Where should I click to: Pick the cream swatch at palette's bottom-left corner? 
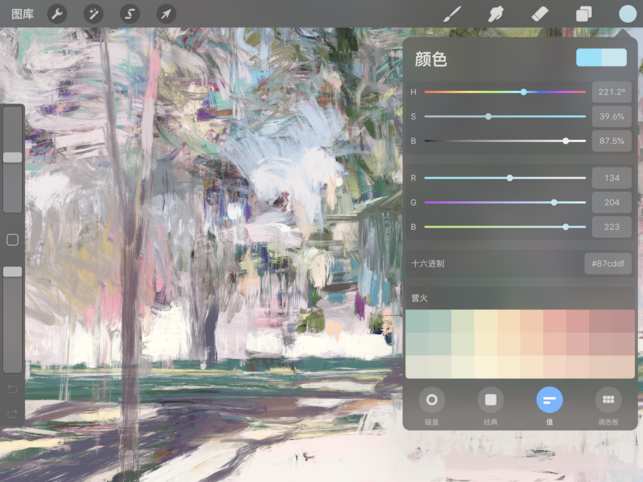417,366
